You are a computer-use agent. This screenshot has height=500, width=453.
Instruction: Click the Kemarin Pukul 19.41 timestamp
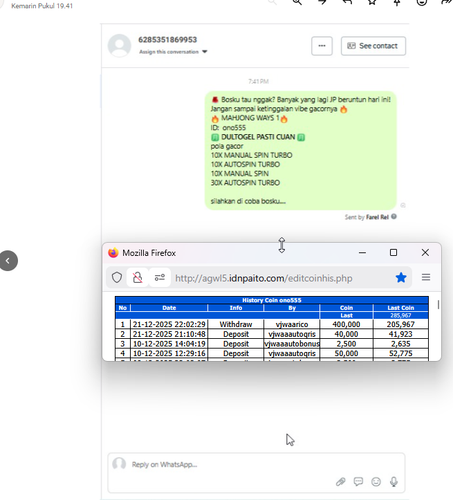point(42,6)
